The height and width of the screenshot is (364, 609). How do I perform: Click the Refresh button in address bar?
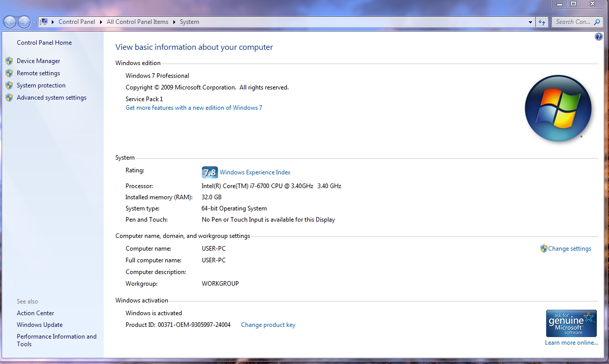(542, 22)
